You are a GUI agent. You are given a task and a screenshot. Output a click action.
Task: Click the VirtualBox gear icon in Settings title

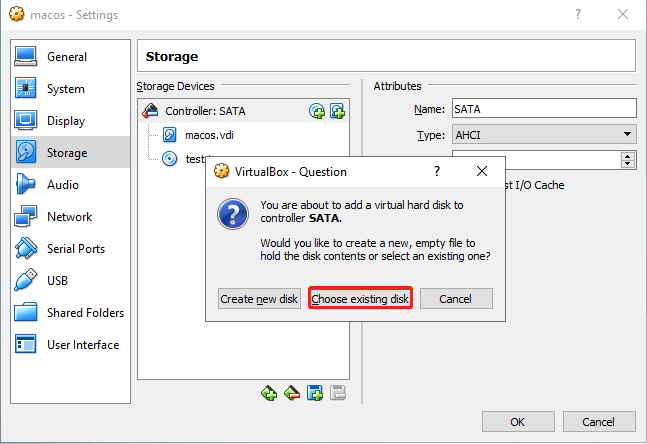pyautogui.click(x=17, y=14)
